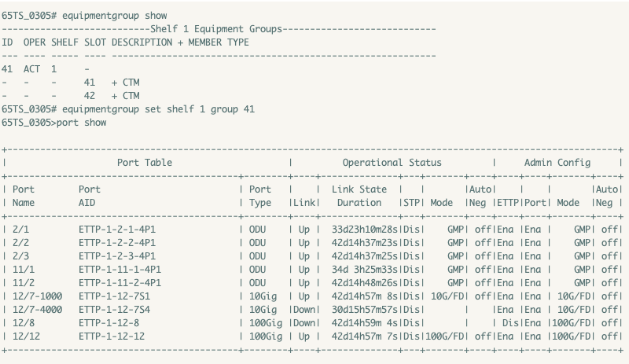Image resolution: width=629 pixels, height=364 pixels.
Task: Click port AID ETTP-1-2-2-4P1
Action: click(x=117, y=242)
